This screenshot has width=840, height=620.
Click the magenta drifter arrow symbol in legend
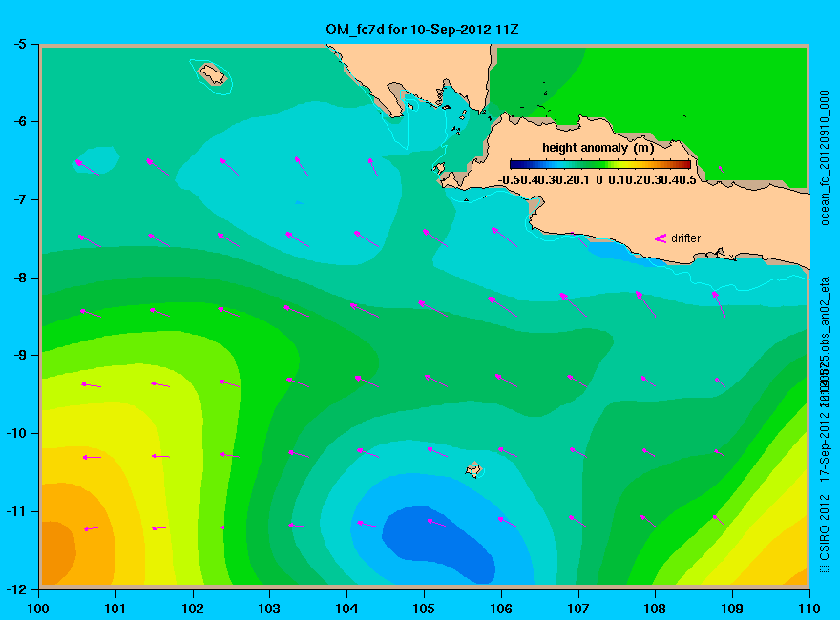661,238
